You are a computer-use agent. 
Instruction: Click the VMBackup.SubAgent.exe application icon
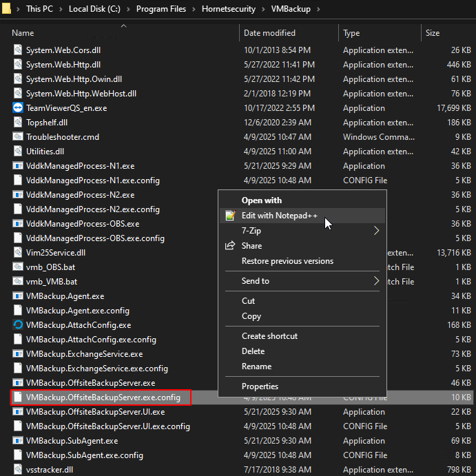pos(18,440)
